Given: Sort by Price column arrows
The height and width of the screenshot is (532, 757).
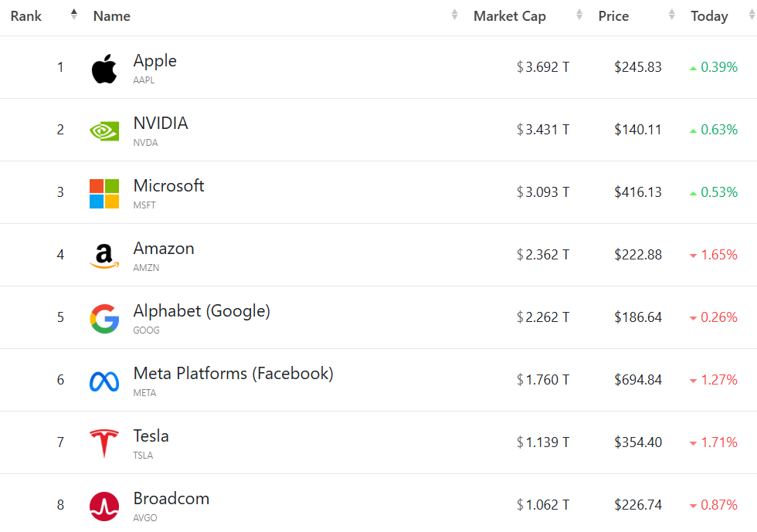Looking at the screenshot, I should [x=672, y=15].
